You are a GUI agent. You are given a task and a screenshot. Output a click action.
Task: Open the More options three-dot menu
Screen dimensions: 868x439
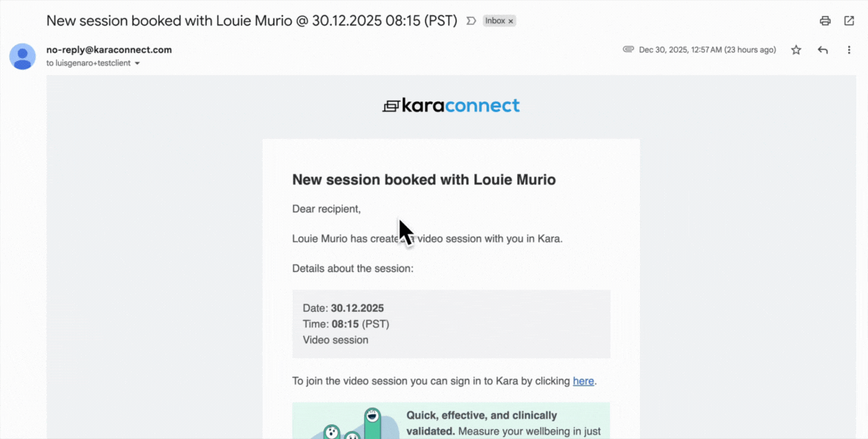tap(849, 50)
